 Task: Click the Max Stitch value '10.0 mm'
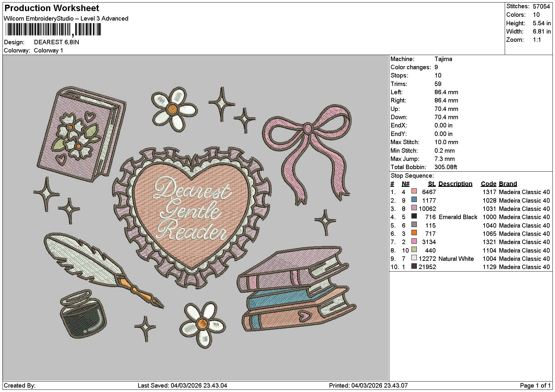pyautogui.click(x=446, y=142)
